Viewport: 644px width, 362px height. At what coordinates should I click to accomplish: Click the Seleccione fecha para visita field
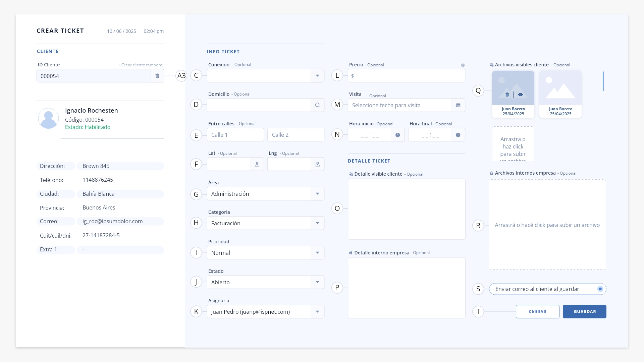tap(400, 105)
